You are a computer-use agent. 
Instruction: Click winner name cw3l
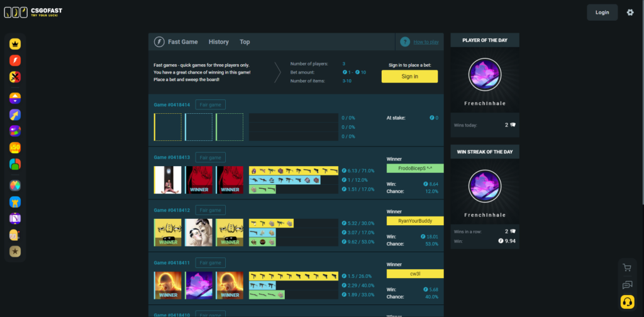point(415,274)
